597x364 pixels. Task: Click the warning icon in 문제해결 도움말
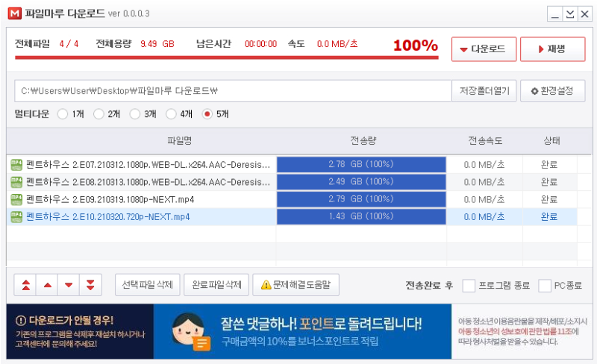pyautogui.click(x=266, y=285)
